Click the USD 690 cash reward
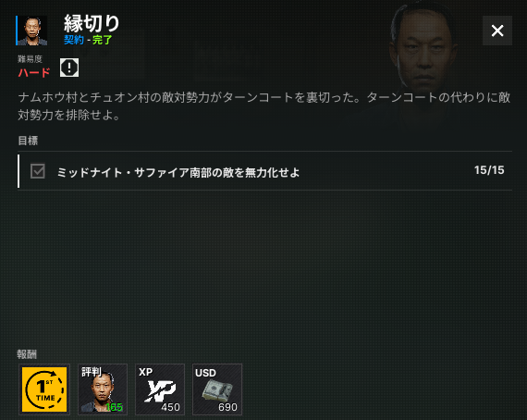This screenshot has height=420, width=527. (x=217, y=389)
